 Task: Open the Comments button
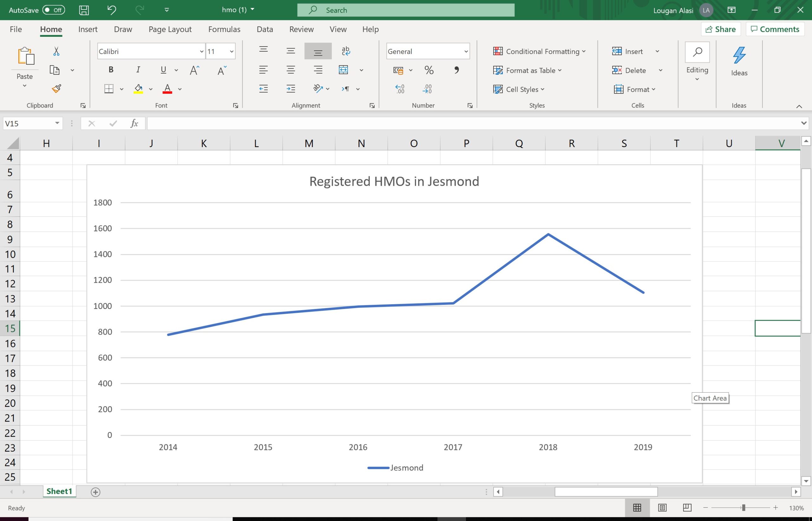pos(775,29)
